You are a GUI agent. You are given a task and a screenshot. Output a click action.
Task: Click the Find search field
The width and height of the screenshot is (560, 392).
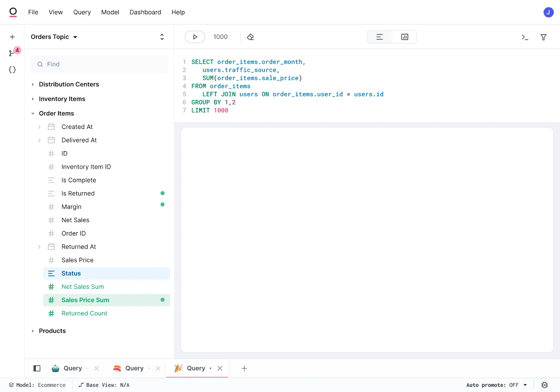click(x=99, y=64)
